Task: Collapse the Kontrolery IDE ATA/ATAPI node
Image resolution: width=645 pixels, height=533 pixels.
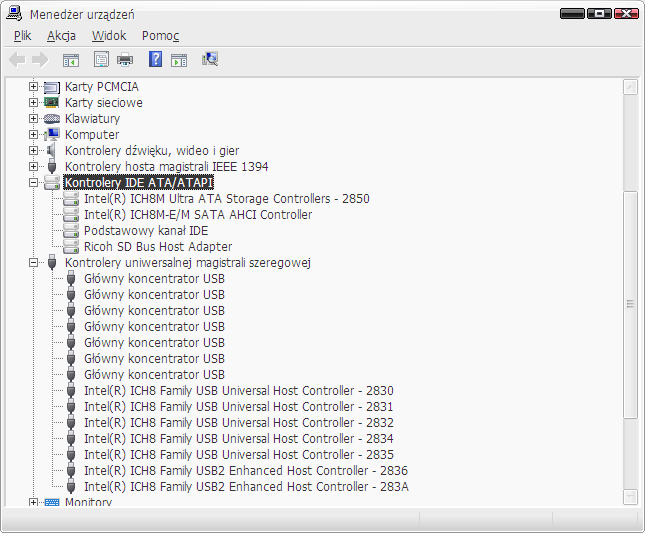Action: coord(33,183)
